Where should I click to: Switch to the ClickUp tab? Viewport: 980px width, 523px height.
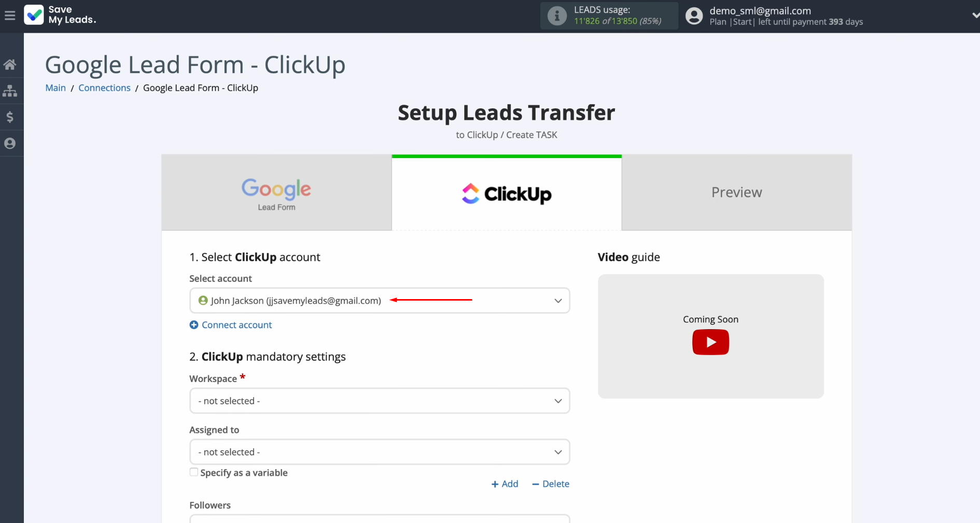pos(507,193)
